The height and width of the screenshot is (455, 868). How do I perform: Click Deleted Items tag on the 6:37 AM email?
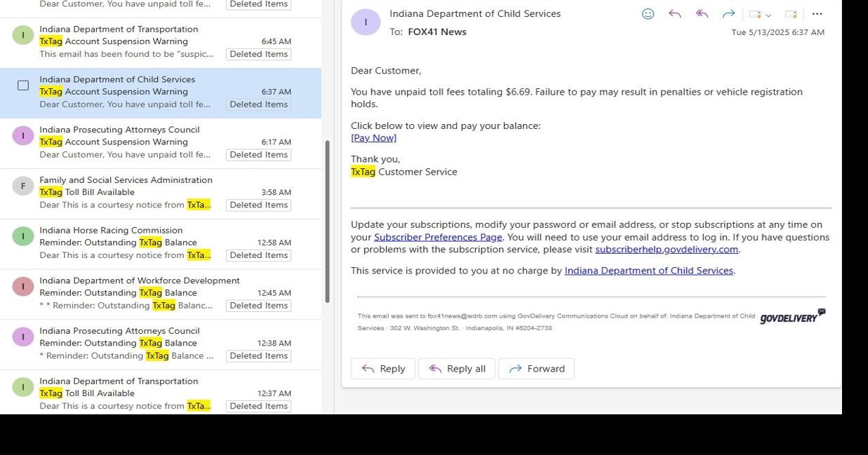pos(258,104)
